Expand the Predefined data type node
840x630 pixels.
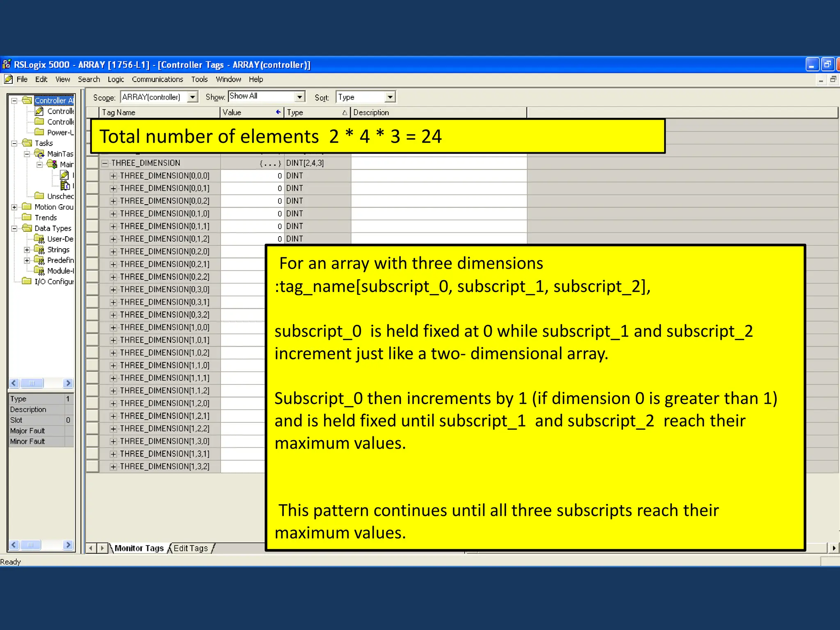coord(27,260)
